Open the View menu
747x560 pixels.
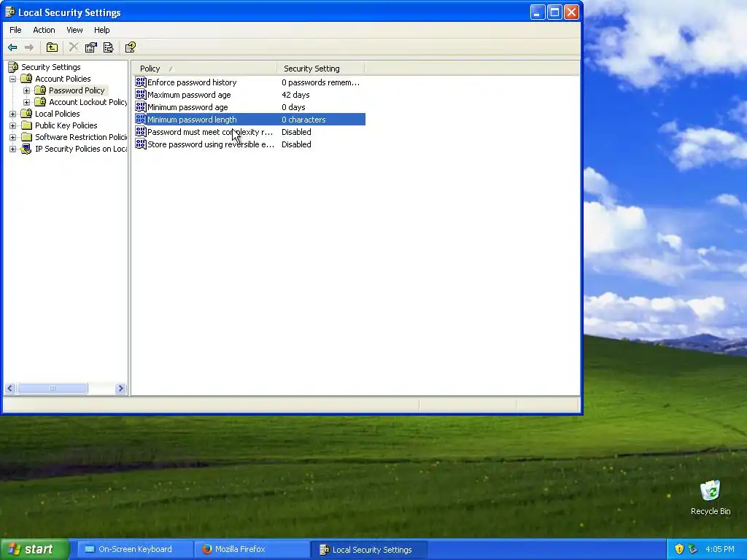(x=74, y=30)
